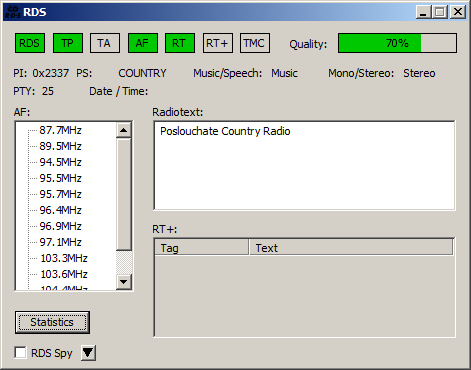
Task: Select 89.5MHz in the AF list
Action: [x=60, y=146]
